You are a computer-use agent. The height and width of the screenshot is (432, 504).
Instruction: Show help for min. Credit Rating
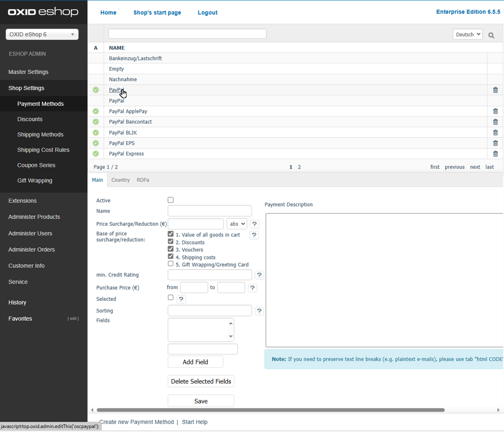259,275
